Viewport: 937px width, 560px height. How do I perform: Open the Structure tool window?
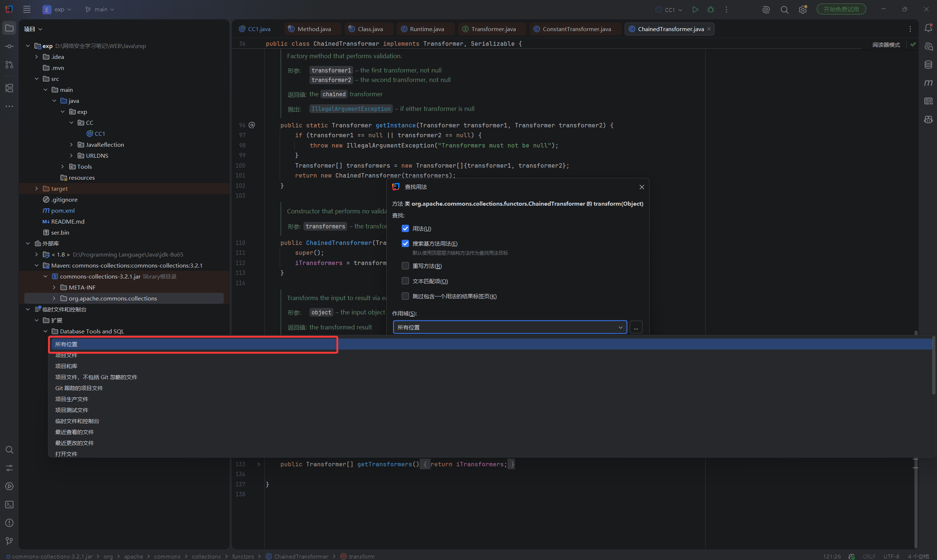coord(10,88)
